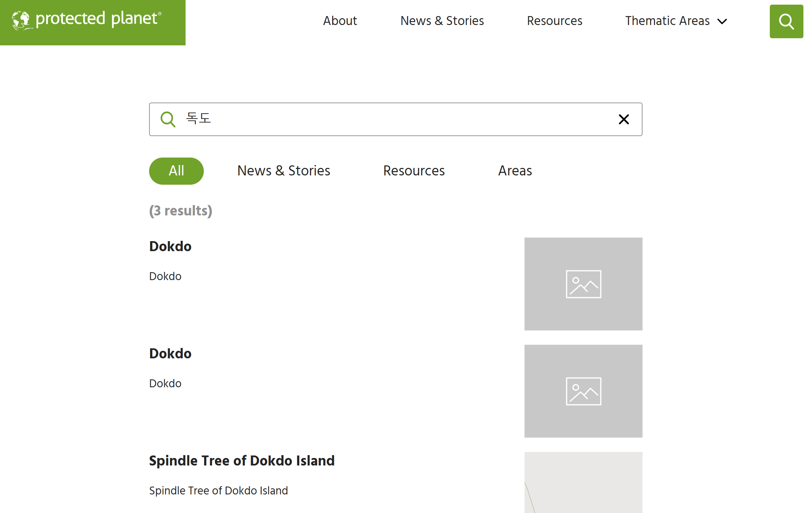This screenshot has height=513, width=812.
Task: Filter results by Areas tab
Action: (x=515, y=171)
